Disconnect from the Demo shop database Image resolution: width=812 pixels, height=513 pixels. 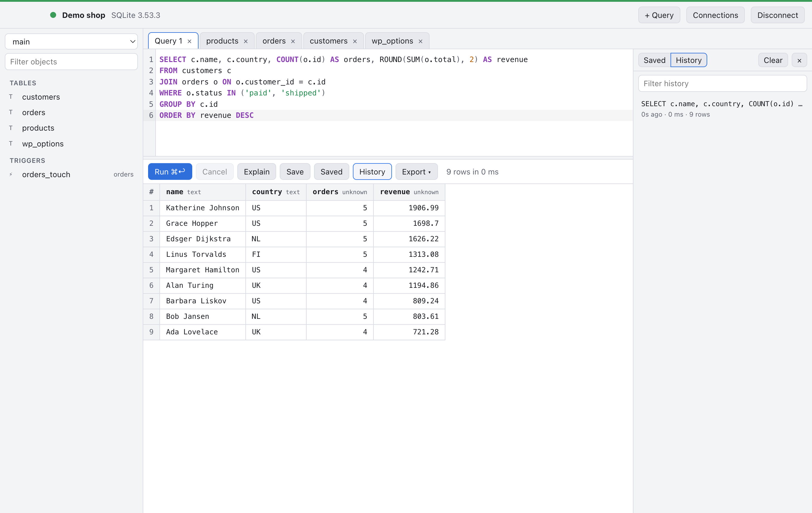click(778, 15)
